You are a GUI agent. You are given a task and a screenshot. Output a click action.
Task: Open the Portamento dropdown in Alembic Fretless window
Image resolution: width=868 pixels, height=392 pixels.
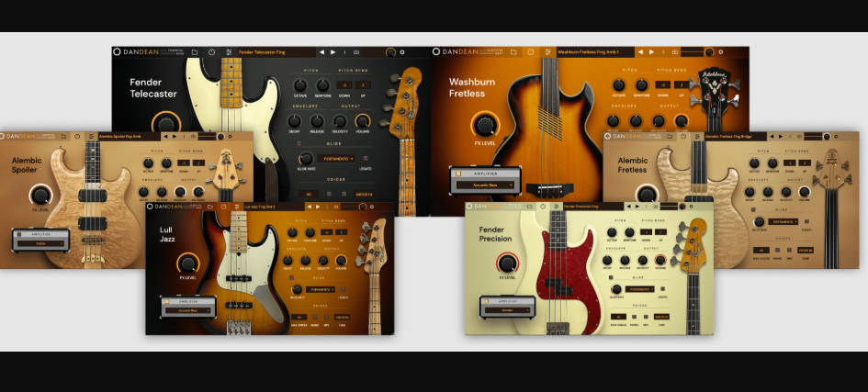pyautogui.click(x=783, y=222)
